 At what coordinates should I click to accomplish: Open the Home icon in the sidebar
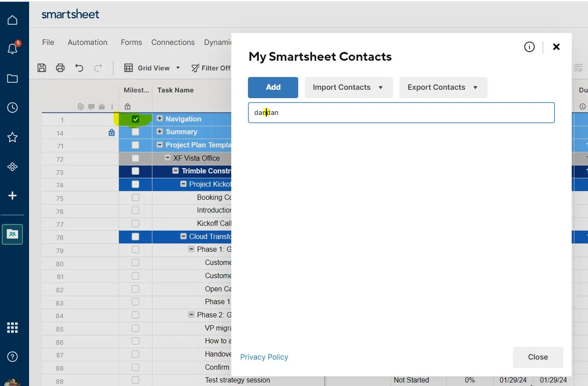(x=12, y=20)
